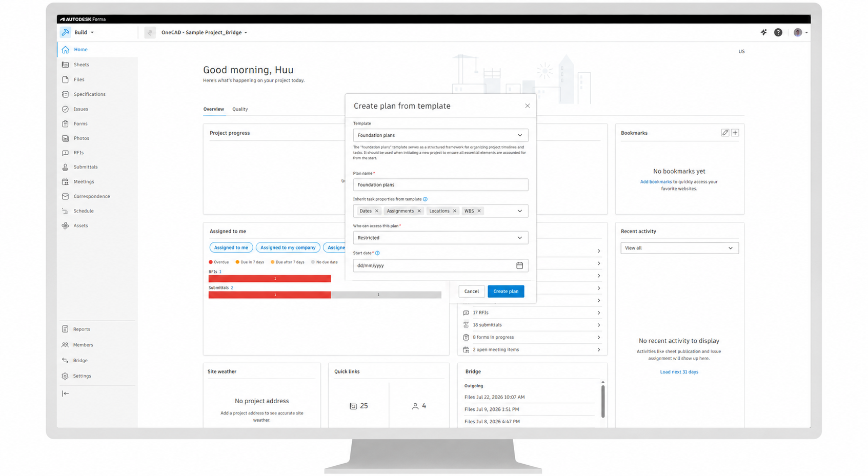Viewport: 868px width, 476px height.
Task: Open the Who can access this plan dropdown
Action: [440, 238]
